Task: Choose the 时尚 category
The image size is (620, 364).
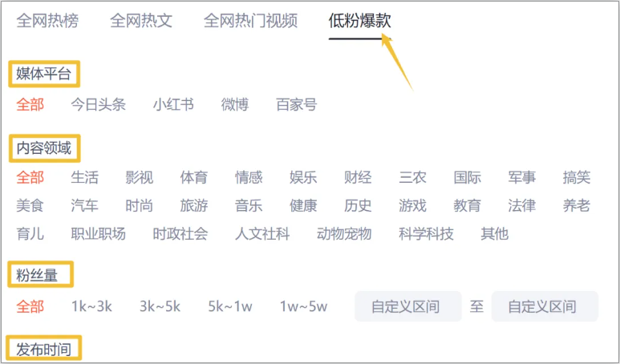Action: pyautogui.click(x=140, y=206)
